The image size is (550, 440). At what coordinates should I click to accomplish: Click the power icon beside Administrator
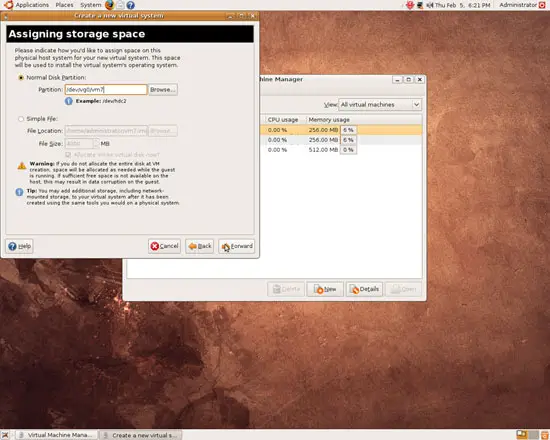coord(542,5)
